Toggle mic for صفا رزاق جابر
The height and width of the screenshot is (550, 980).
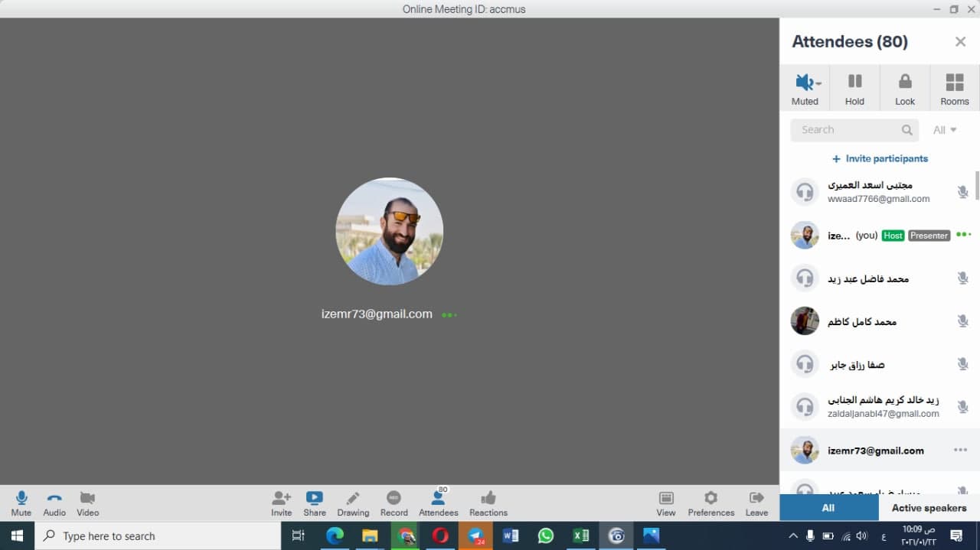click(x=962, y=364)
